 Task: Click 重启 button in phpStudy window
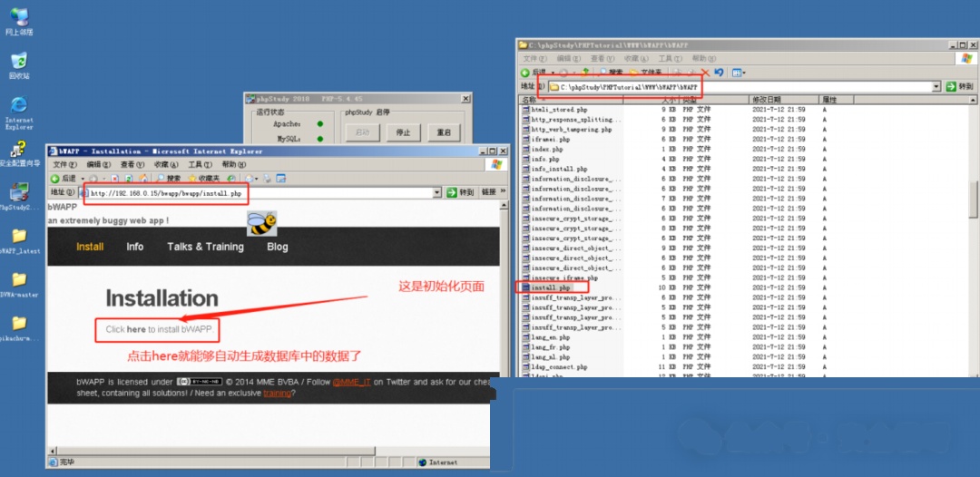pyautogui.click(x=444, y=132)
